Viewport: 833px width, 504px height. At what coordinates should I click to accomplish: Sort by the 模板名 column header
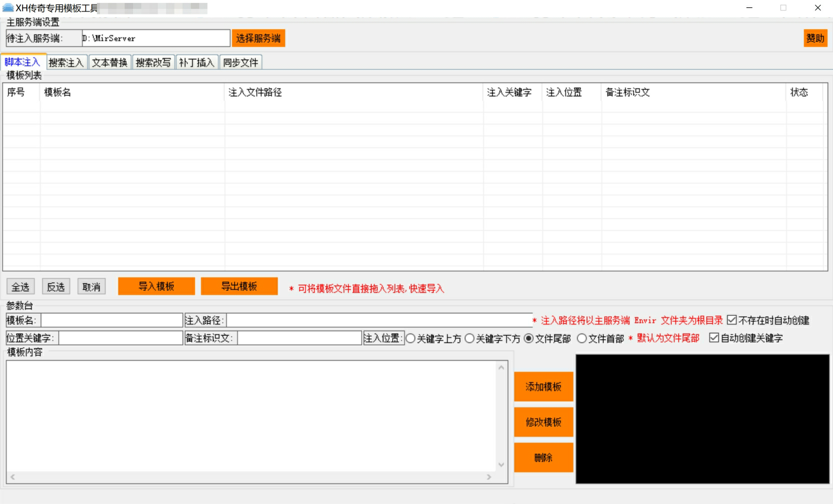coord(132,92)
